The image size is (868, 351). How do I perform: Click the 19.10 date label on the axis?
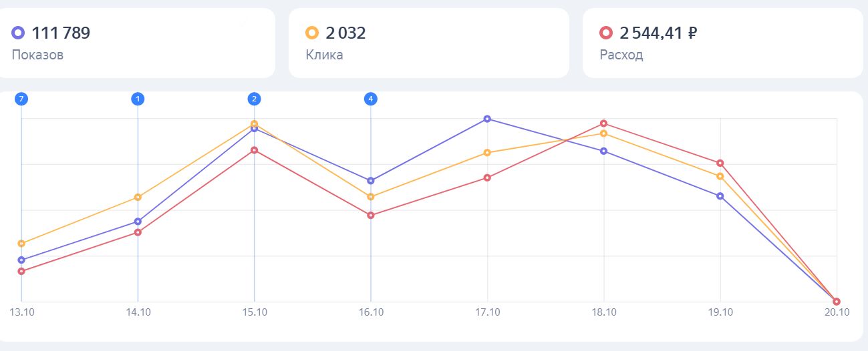pos(720,312)
